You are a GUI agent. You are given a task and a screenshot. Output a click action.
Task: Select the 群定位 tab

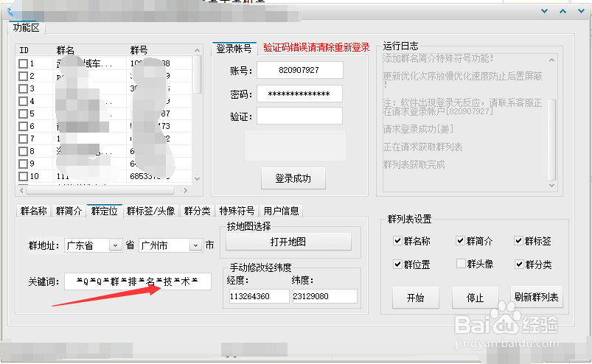click(x=104, y=211)
